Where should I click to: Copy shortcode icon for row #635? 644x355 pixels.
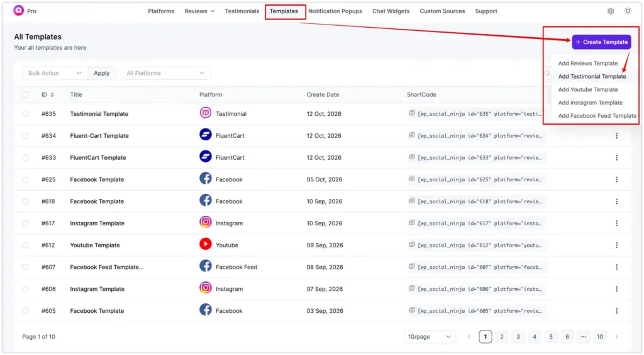(x=411, y=113)
